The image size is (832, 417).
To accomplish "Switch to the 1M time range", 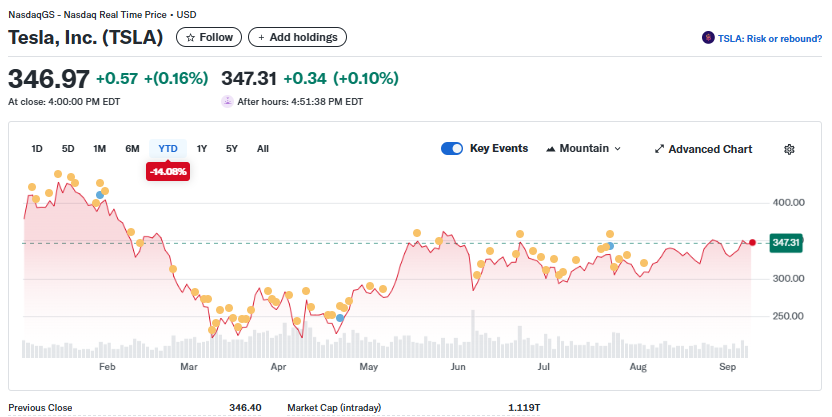I will (100, 149).
